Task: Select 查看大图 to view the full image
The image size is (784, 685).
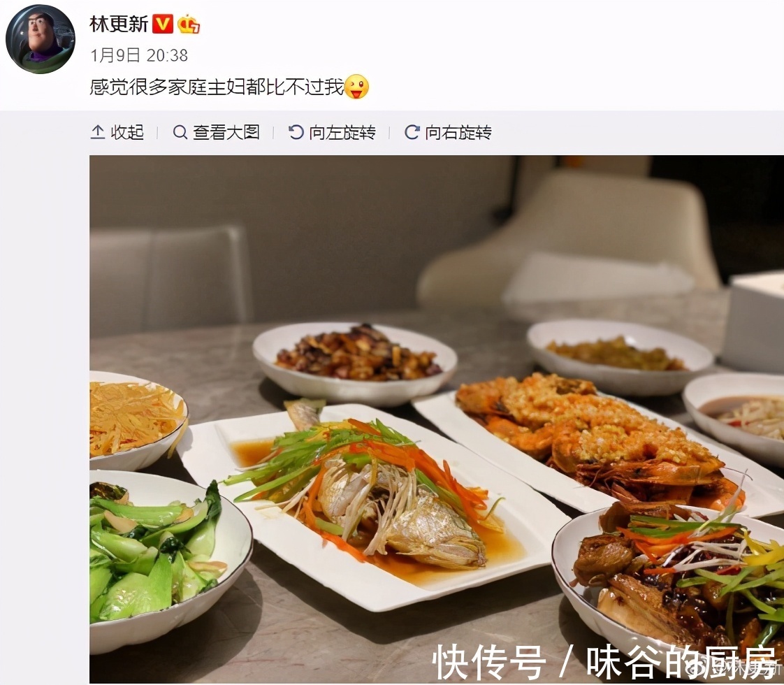Action: (226, 133)
